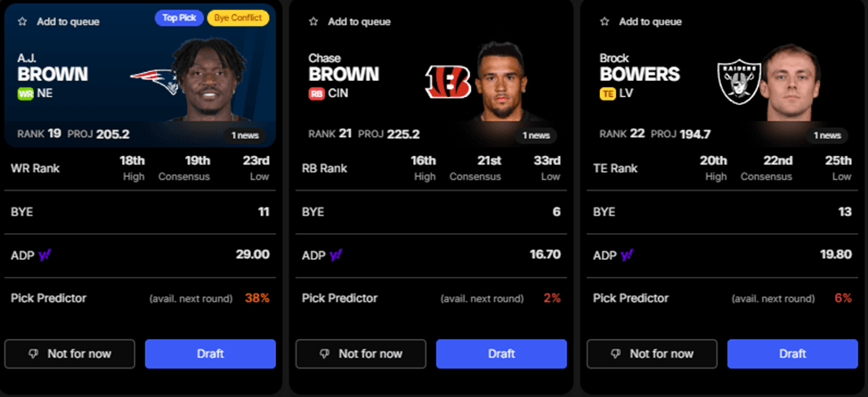
Task: Click the TE position badge for Brock Bowers
Action: point(607,93)
